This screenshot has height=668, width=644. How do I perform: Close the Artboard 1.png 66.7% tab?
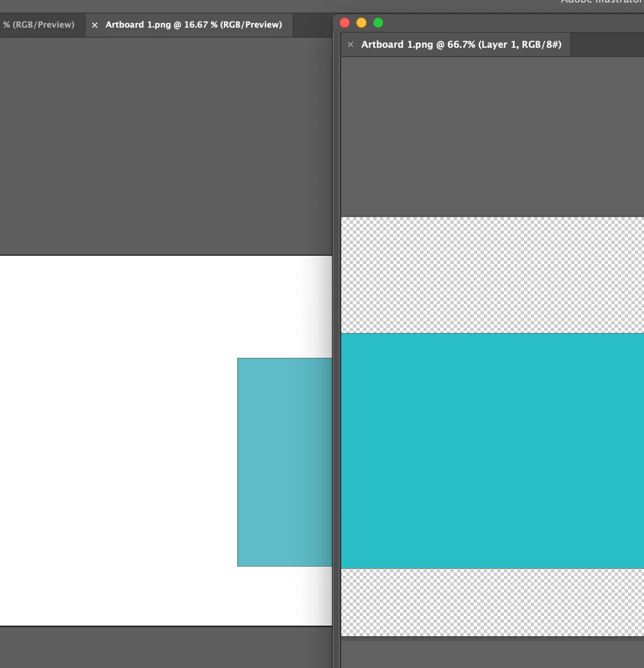[x=351, y=44]
